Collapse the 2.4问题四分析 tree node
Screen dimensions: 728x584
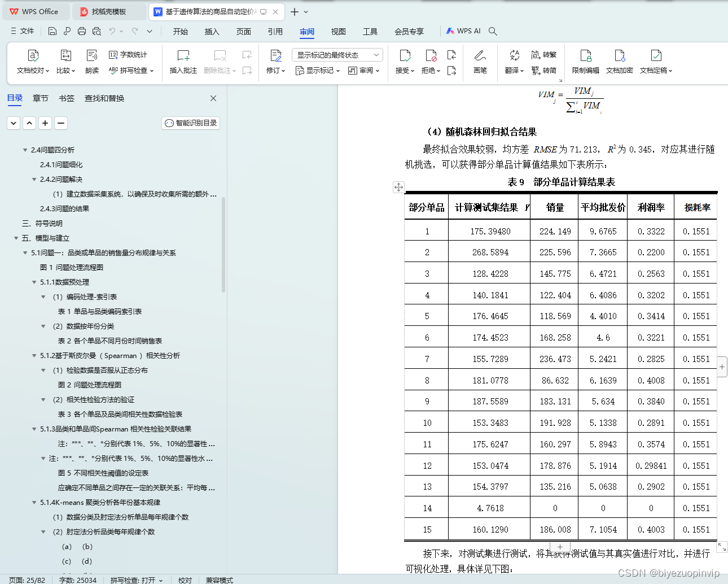[x=25, y=150]
